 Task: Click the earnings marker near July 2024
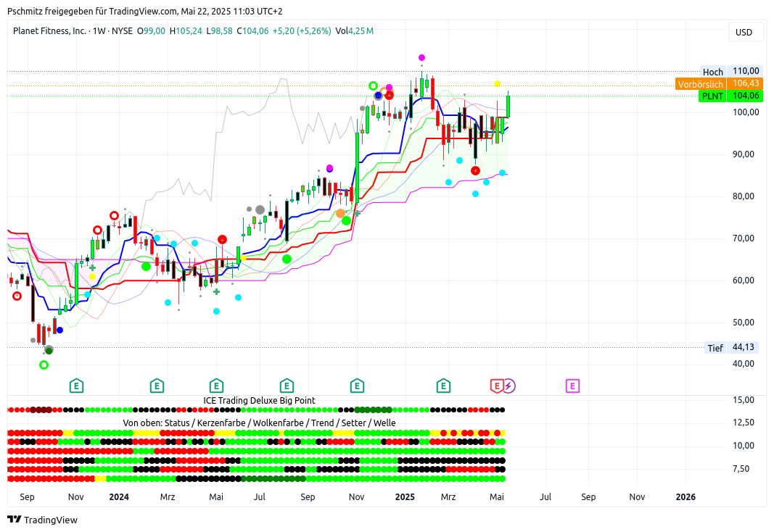(287, 386)
